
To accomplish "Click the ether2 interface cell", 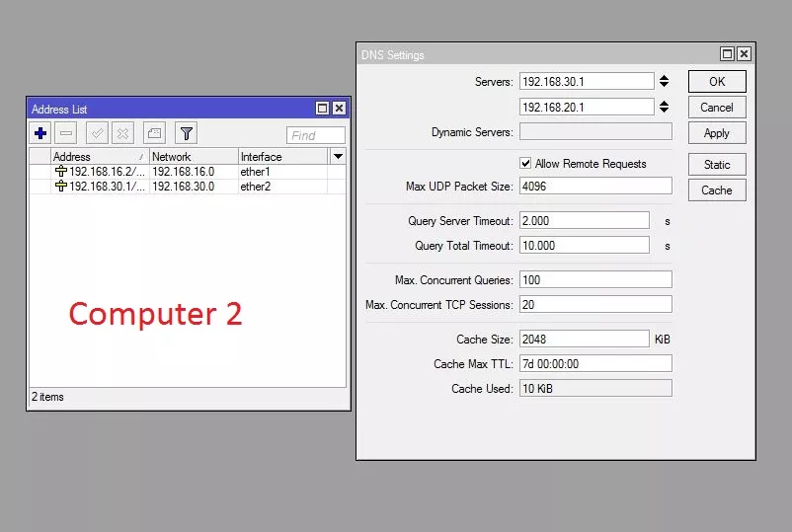I will 255,187.
